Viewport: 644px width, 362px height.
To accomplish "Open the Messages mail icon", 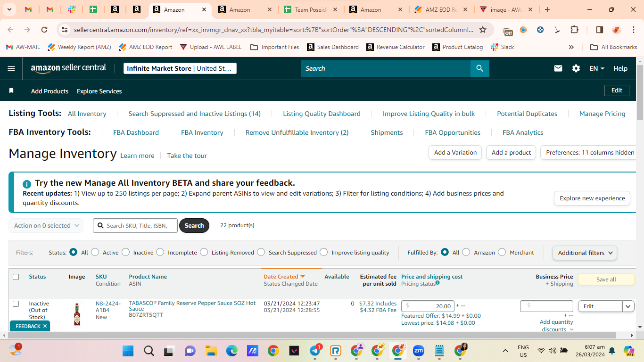I will [558, 68].
